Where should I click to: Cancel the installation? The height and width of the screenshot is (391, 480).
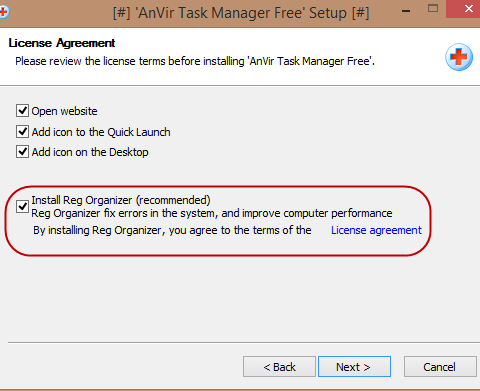point(440,367)
